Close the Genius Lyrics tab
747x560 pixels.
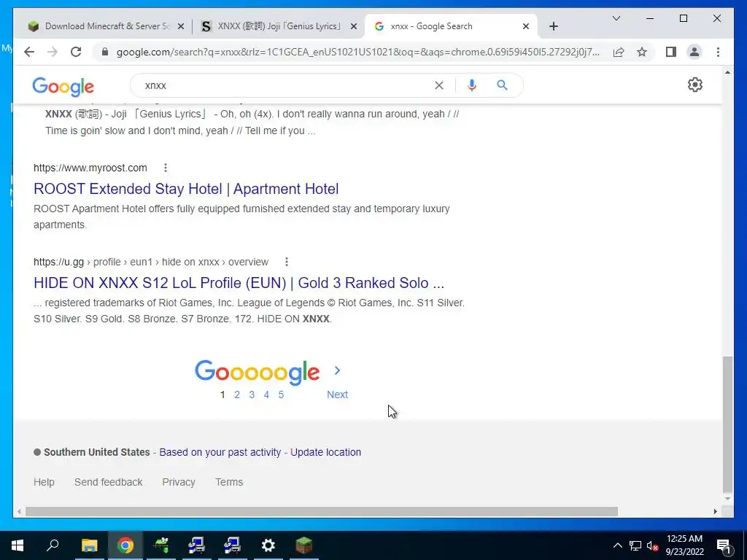354,27
